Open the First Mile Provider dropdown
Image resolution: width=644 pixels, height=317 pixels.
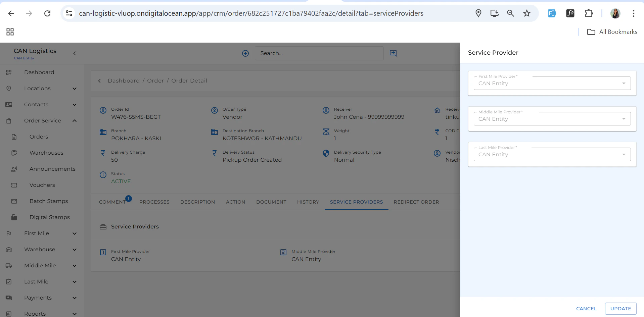(552, 83)
